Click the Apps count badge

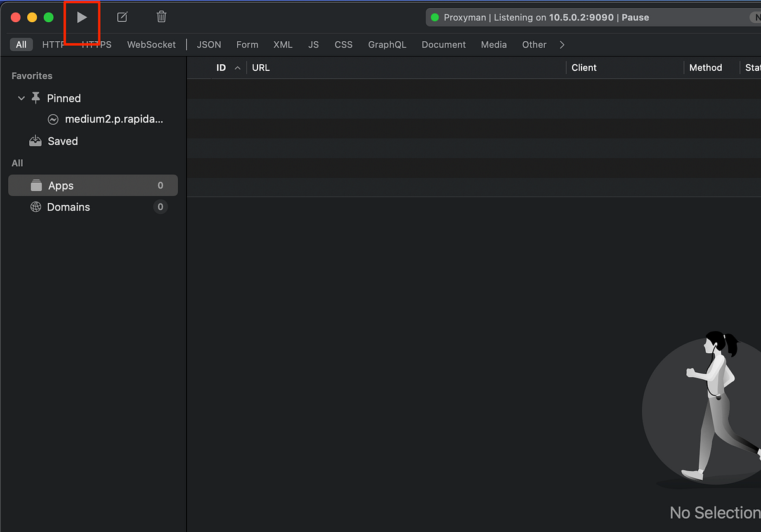point(160,185)
